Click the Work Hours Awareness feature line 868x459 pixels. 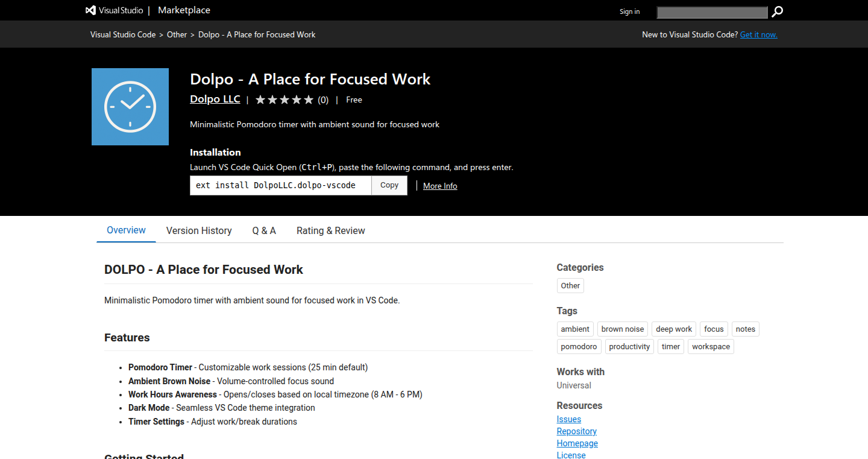275,394
